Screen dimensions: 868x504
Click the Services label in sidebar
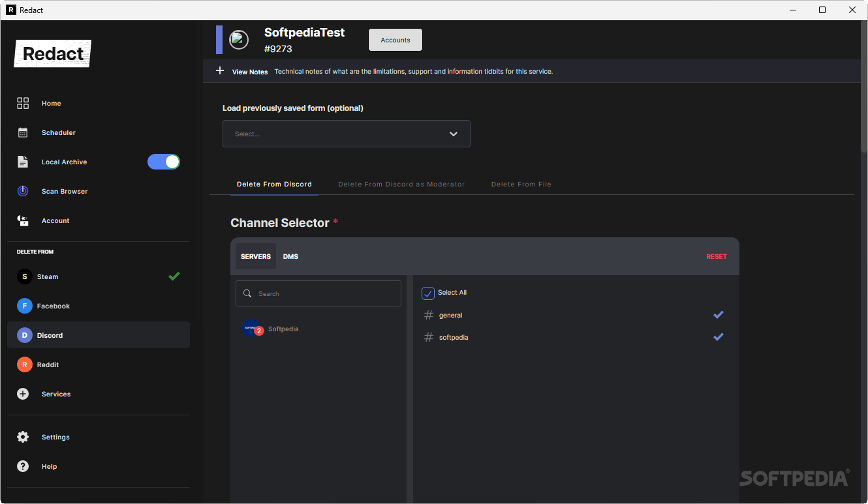pyautogui.click(x=56, y=394)
